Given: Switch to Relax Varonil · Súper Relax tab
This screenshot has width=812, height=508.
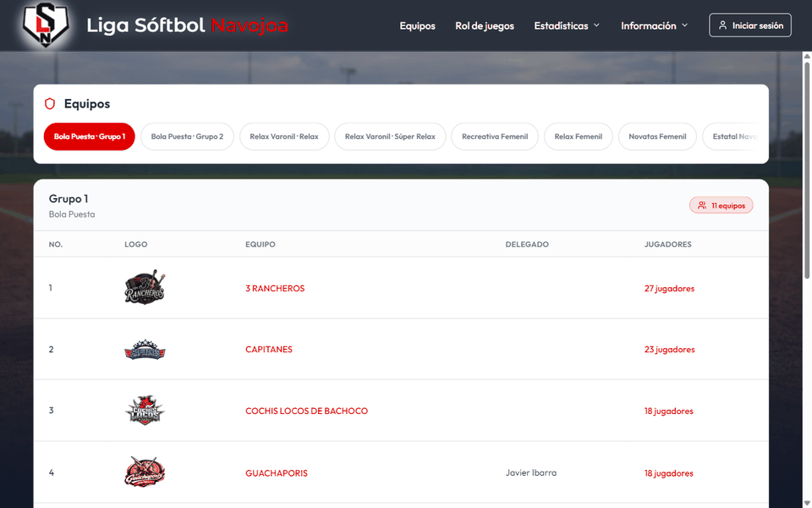Looking at the screenshot, I should (x=390, y=136).
